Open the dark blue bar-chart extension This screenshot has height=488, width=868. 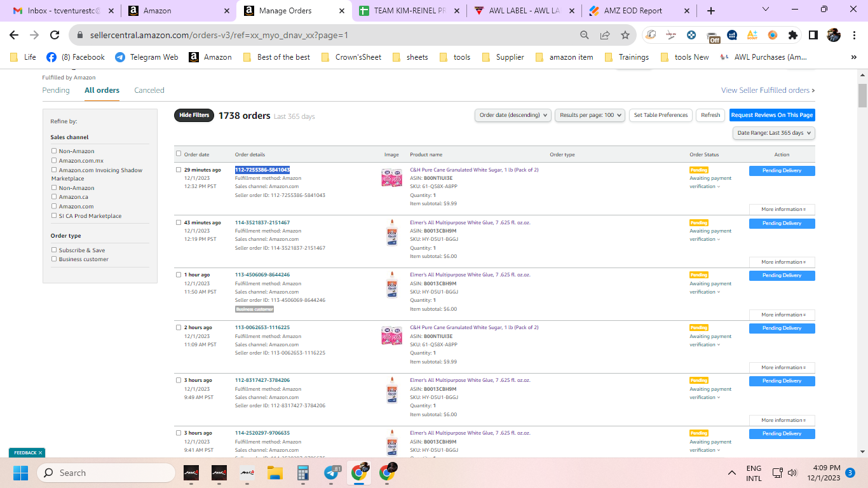pos(732,36)
